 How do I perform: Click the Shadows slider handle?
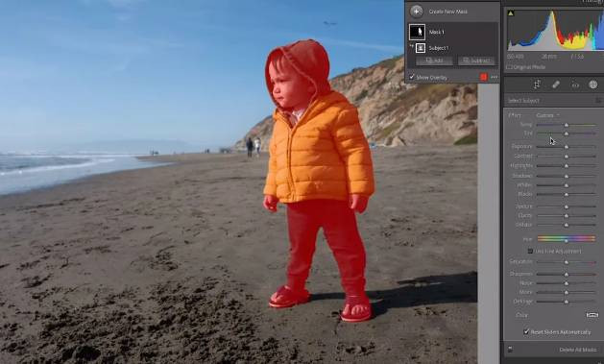coord(567,176)
